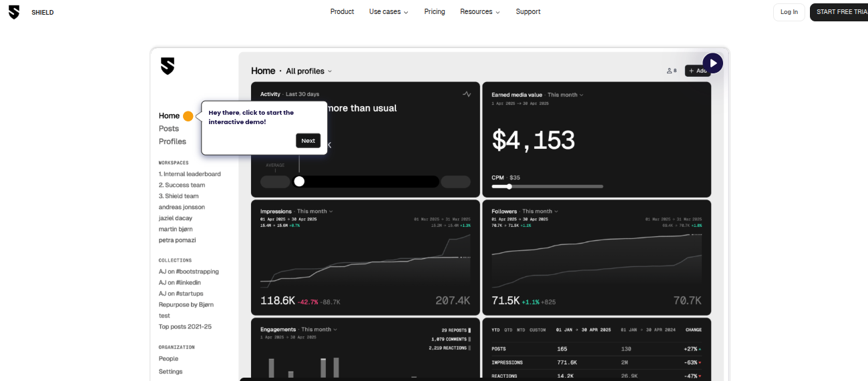Viewport: 868px width, 381px height.
Task: Click the 29 REPOSTS legend entry
Action: (456, 330)
